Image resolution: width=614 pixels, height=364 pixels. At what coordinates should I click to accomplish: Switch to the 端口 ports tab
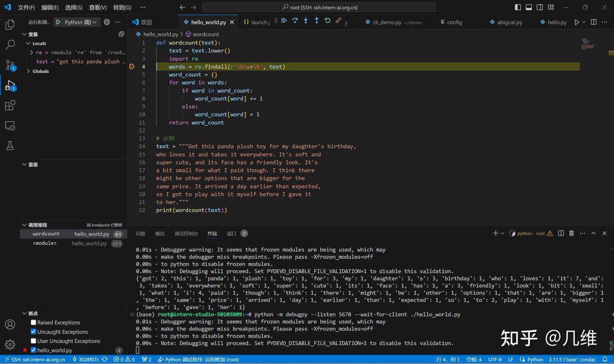(x=232, y=234)
